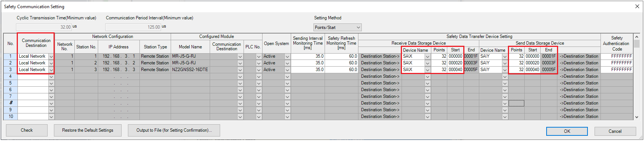The image size is (644, 141).
Task: Open row 2 Communication Destination dropdown arrow
Action: point(51,63)
